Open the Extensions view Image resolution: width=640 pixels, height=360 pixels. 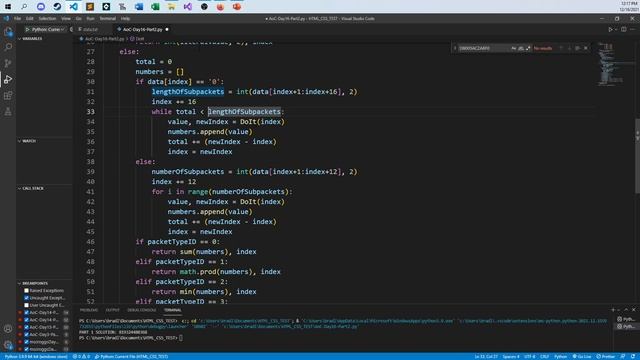click(8, 96)
